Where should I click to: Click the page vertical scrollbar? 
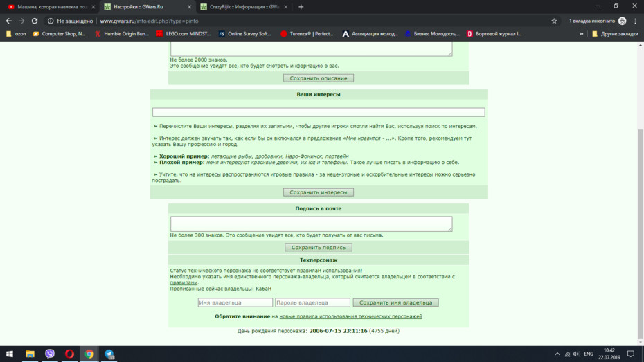coord(641,234)
